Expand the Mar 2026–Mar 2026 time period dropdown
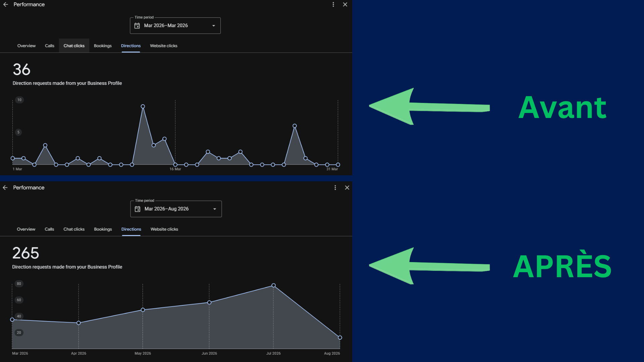 214,26
